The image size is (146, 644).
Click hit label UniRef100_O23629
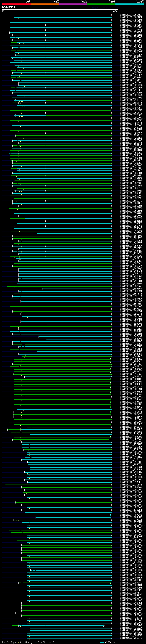click(x=131, y=256)
